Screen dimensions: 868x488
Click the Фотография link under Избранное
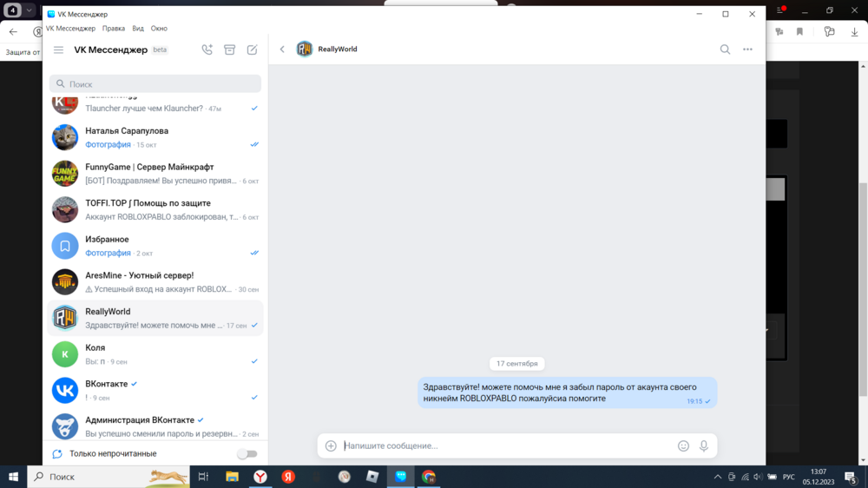pos(108,254)
